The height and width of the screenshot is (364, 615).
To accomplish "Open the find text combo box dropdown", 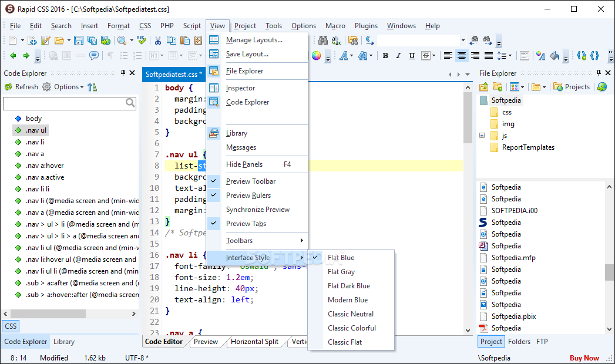I will pos(463,41).
